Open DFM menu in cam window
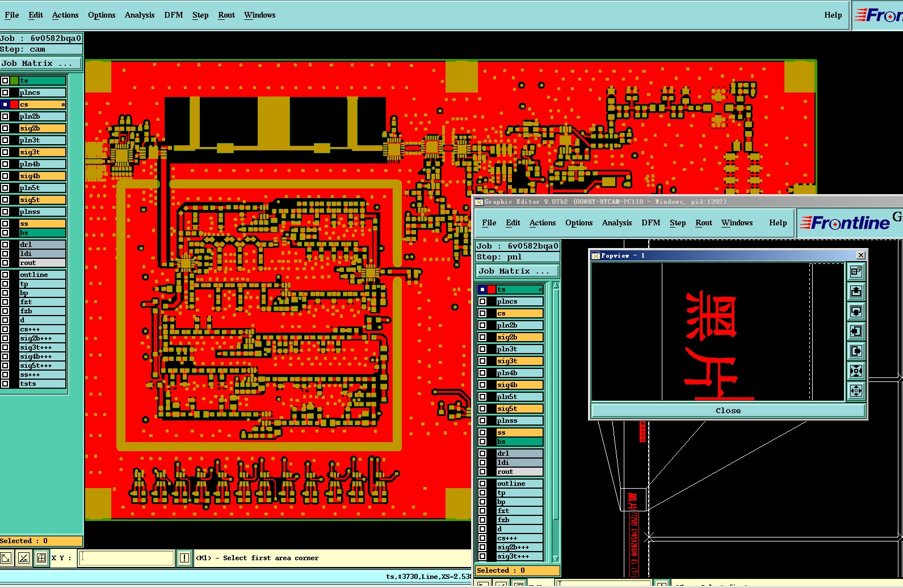Image resolution: width=903 pixels, height=588 pixels. point(174,15)
